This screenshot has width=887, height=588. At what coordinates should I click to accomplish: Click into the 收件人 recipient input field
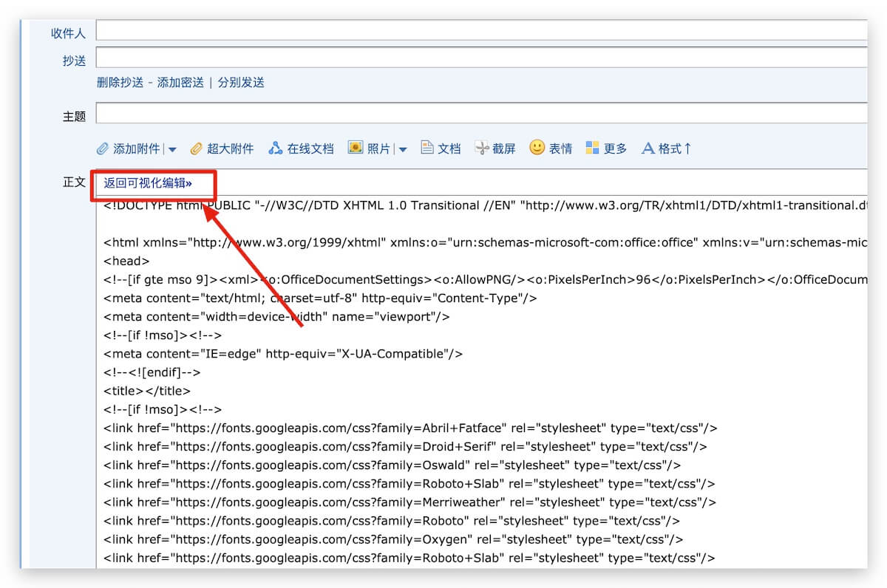pyautogui.click(x=480, y=30)
